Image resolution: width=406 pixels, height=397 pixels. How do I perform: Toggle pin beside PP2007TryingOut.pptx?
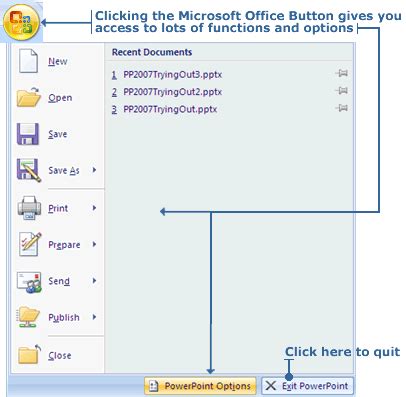(342, 108)
